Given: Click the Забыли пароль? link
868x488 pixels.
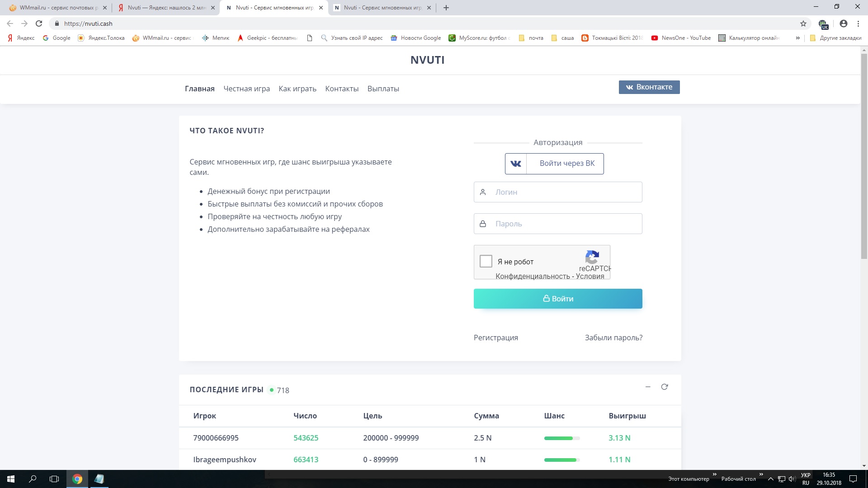Looking at the screenshot, I should [613, 338].
